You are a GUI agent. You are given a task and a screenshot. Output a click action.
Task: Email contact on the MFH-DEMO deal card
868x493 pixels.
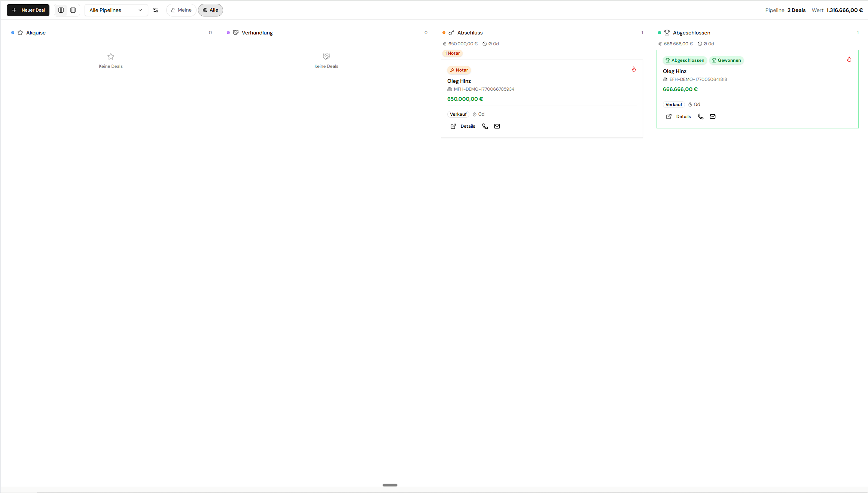pos(497,126)
